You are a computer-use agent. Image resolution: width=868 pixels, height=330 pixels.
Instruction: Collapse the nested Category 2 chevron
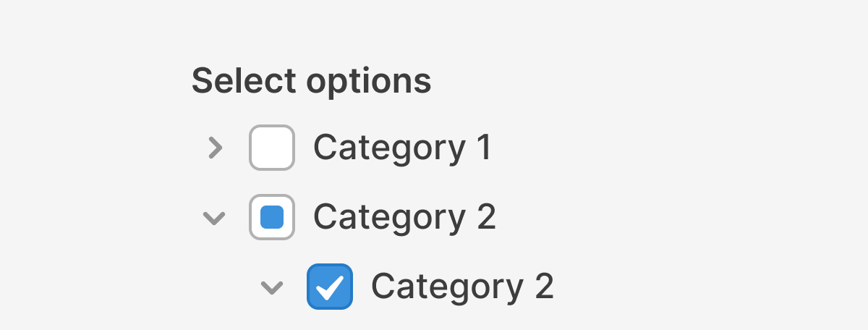271,287
